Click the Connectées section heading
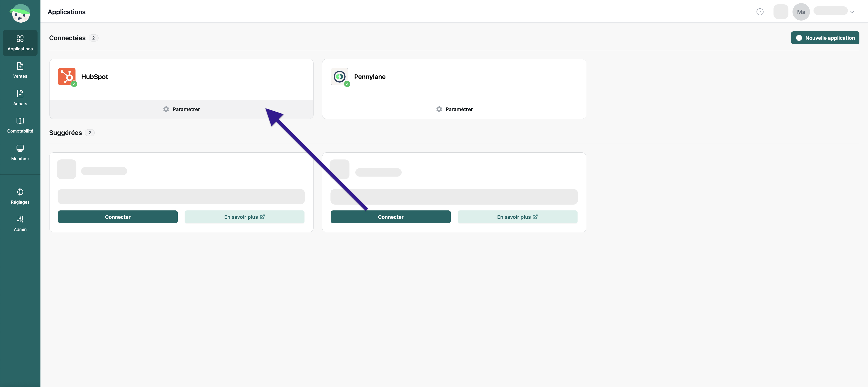 pos(67,38)
